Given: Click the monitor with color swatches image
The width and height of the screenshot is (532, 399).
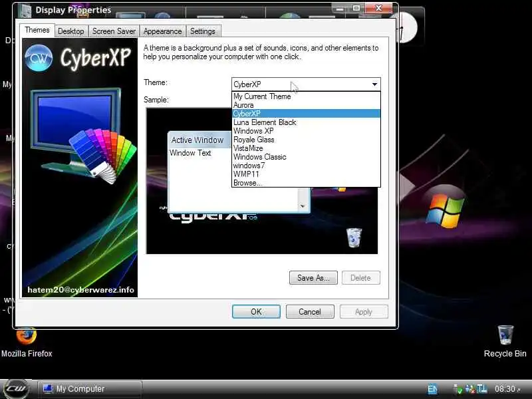Looking at the screenshot, I should 83,136.
